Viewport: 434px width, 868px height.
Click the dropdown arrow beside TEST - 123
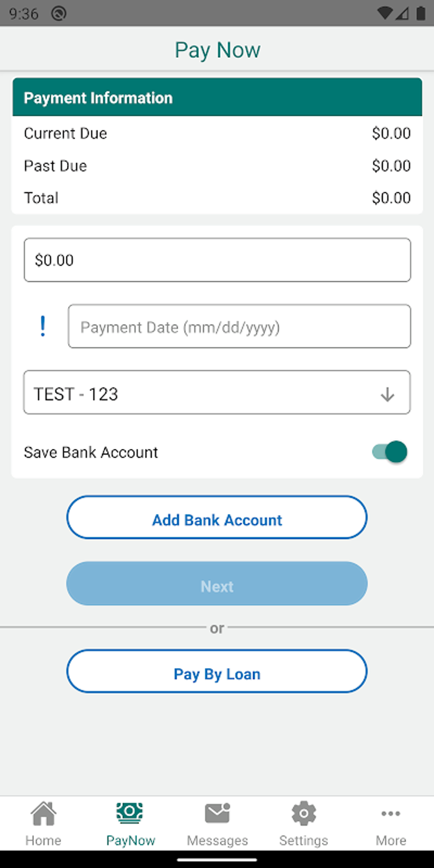click(387, 394)
